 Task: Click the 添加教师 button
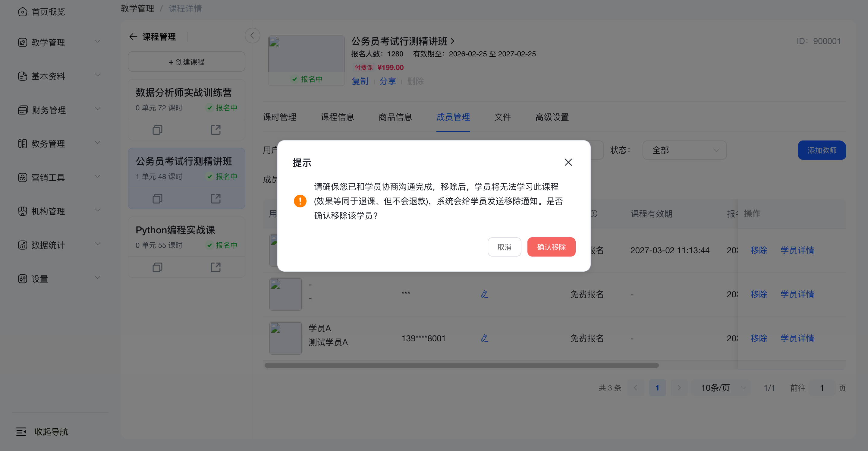(x=822, y=150)
